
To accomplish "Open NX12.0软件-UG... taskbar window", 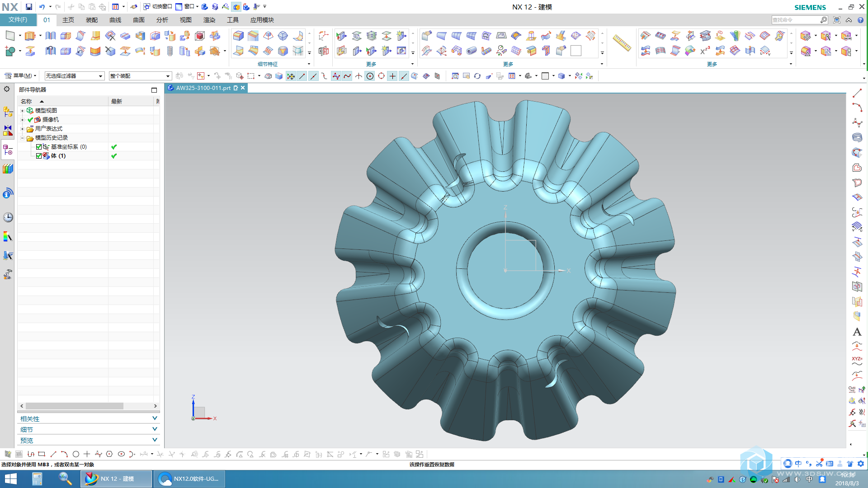I will pyautogui.click(x=189, y=479).
